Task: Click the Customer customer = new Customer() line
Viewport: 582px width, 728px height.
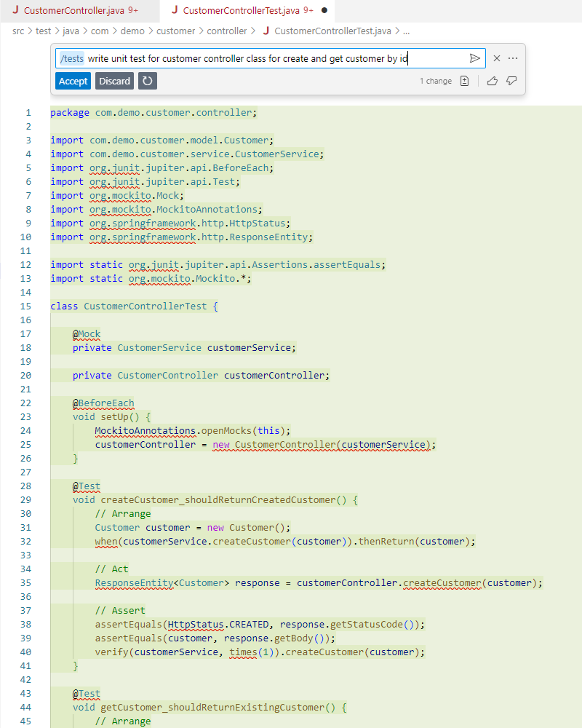Action: click(193, 528)
